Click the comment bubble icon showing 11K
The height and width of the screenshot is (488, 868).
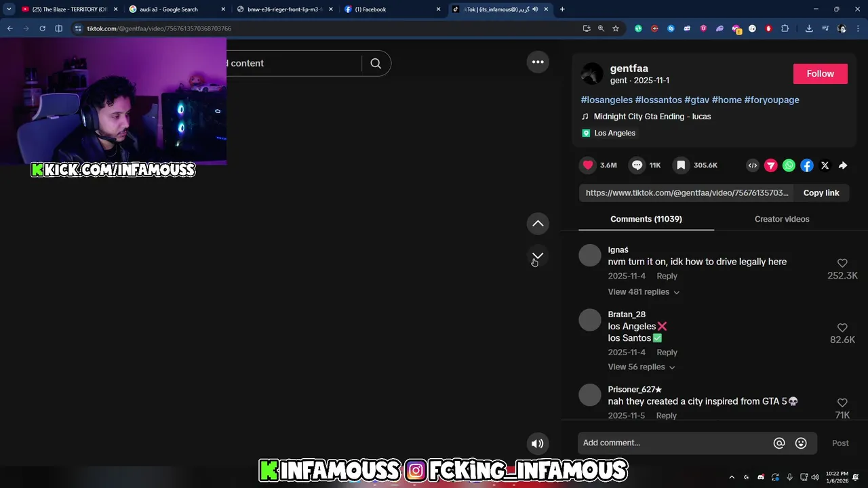[637, 165]
